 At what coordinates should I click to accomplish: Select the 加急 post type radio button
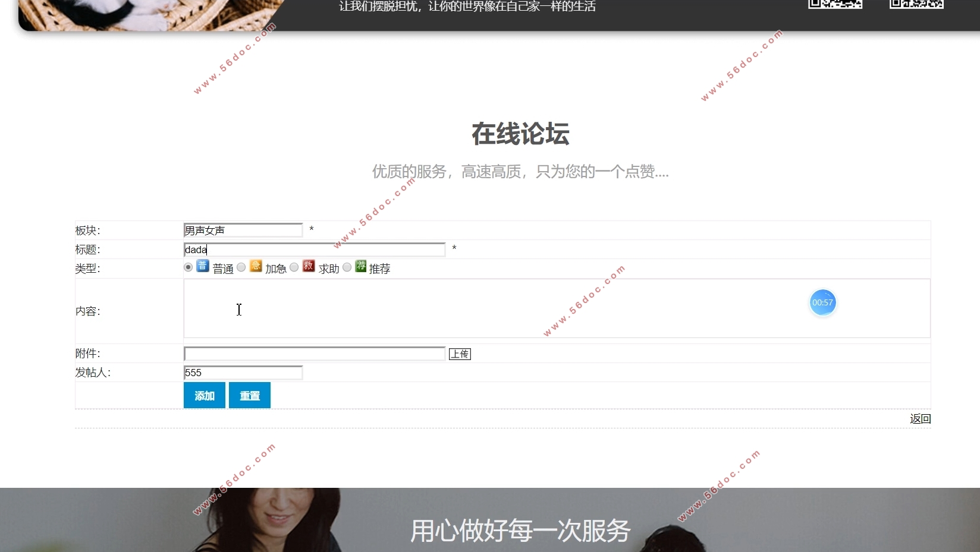click(x=241, y=267)
